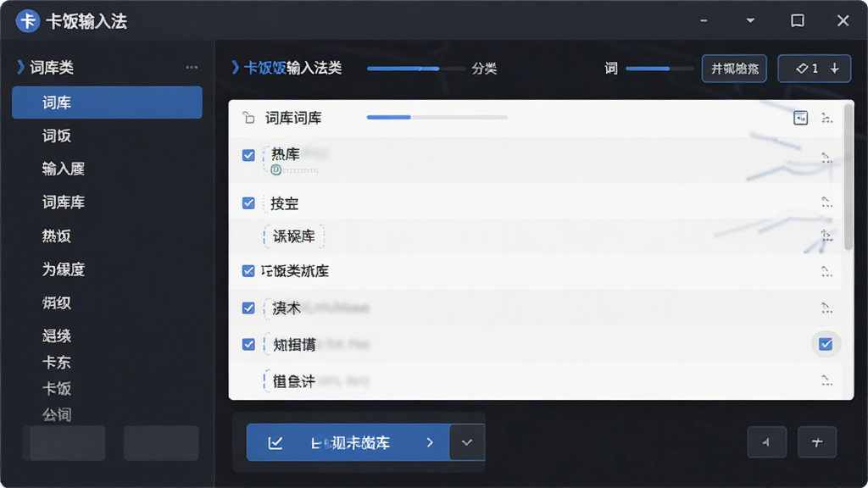The width and height of the screenshot is (868, 488).
Task: Open the 词库库 sidebar item
Action: (63, 202)
